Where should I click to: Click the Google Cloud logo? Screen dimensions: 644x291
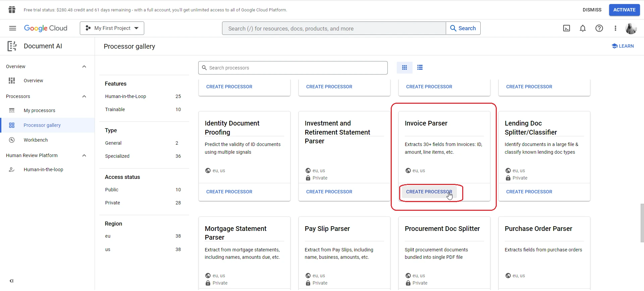[x=46, y=28]
